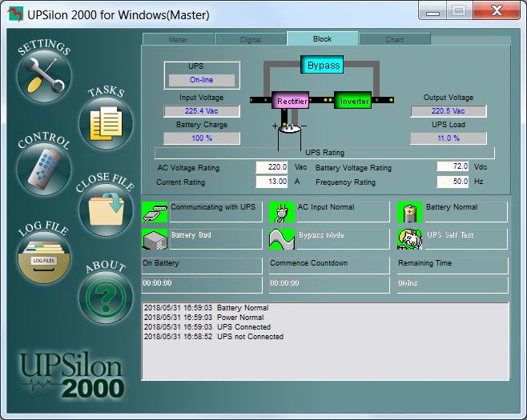Click the Rectifier block in diagram
527x420 pixels.
pyautogui.click(x=291, y=100)
